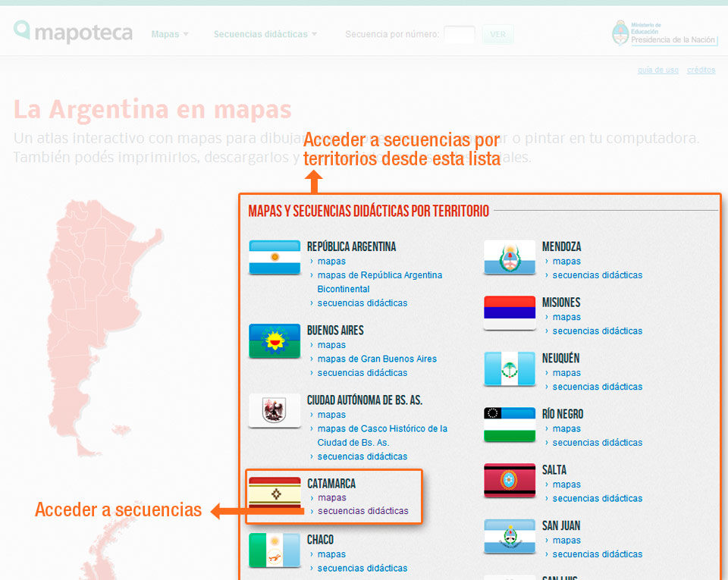The image size is (728, 580).
Task: Click the mapoteca logo
Action: coord(73,32)
